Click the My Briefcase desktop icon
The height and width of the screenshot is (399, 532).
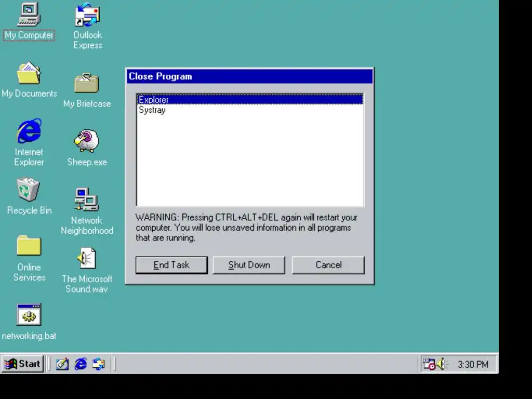click(87, 83)
